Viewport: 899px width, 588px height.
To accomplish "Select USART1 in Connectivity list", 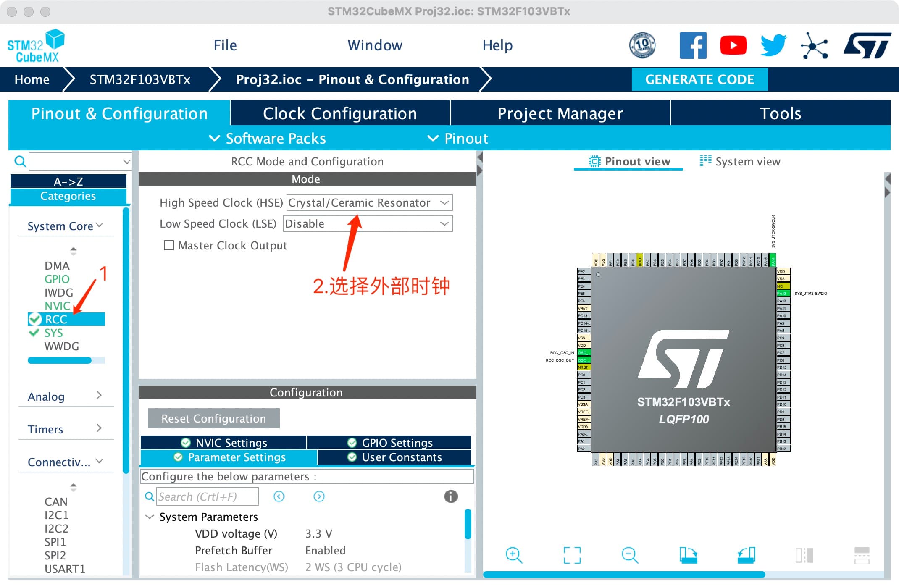I will click(x=65, y=569).
